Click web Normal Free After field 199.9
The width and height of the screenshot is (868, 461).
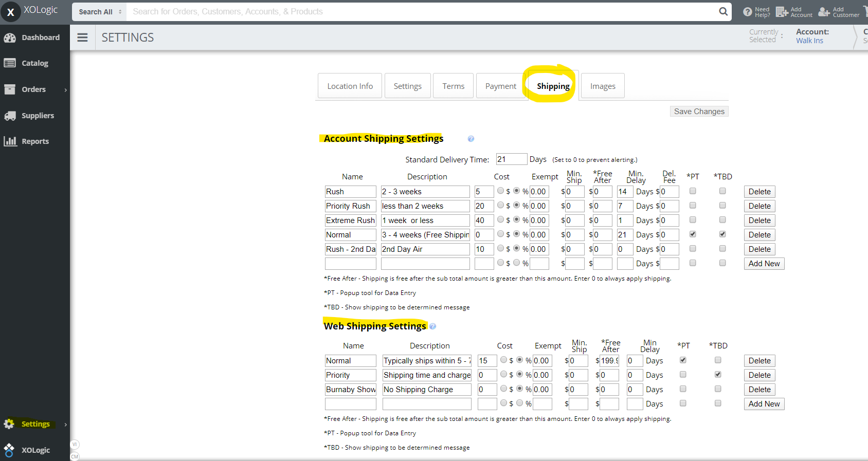609,361
